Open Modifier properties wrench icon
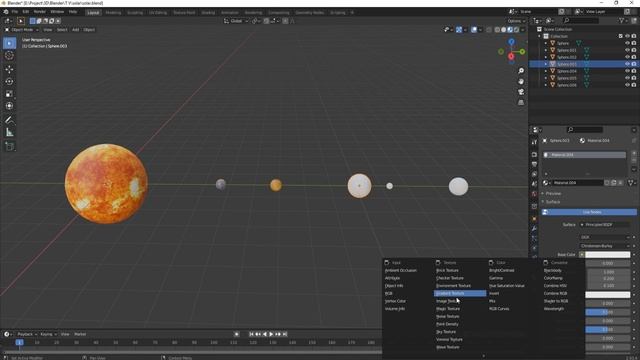 pyautogui.click(x=534, y=229)
